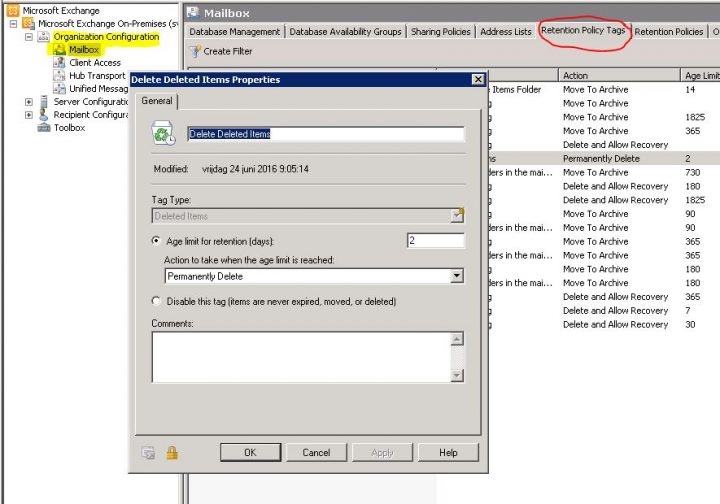Click the Server Configuration icon
The image size is (720, 504).
pos(44,101)
